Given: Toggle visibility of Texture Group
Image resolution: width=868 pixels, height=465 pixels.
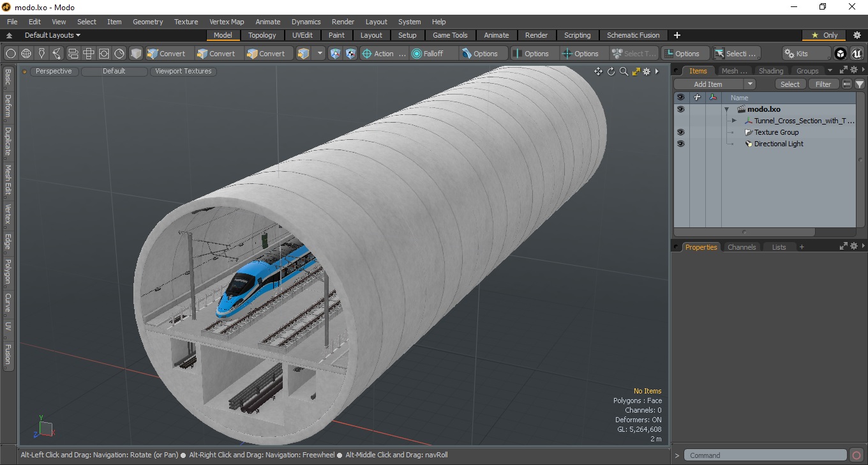Looking at the screenshot, I should pyautogui.click(x=680, y=132).
